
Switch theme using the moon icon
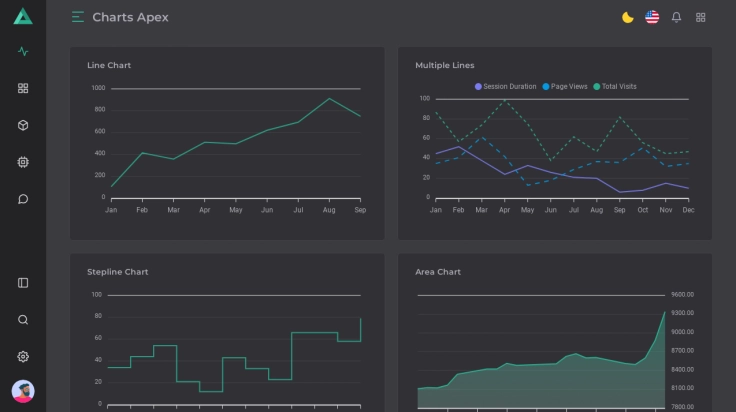click(x=628, y=17)
